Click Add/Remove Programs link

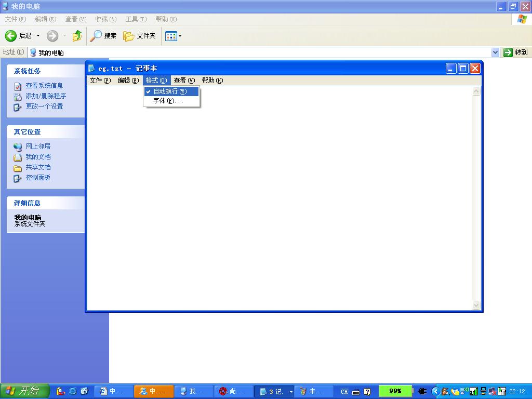pos(46,96)
